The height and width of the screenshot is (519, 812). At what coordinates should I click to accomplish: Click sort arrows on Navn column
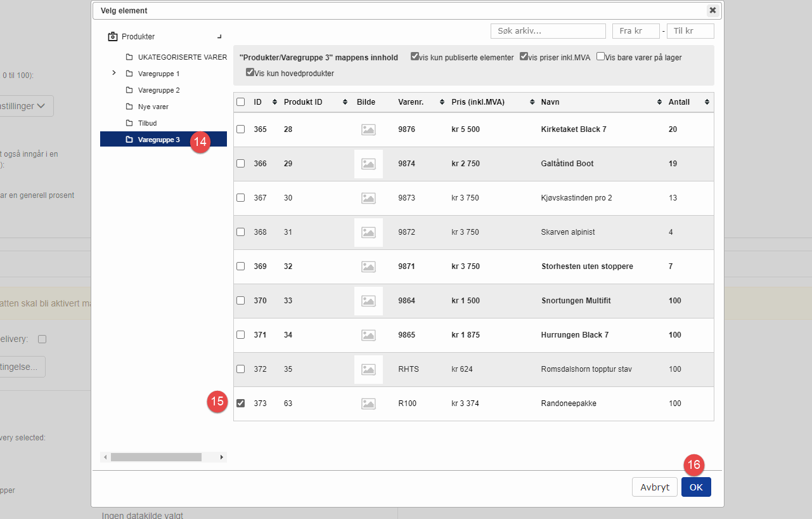click(660, 102)
